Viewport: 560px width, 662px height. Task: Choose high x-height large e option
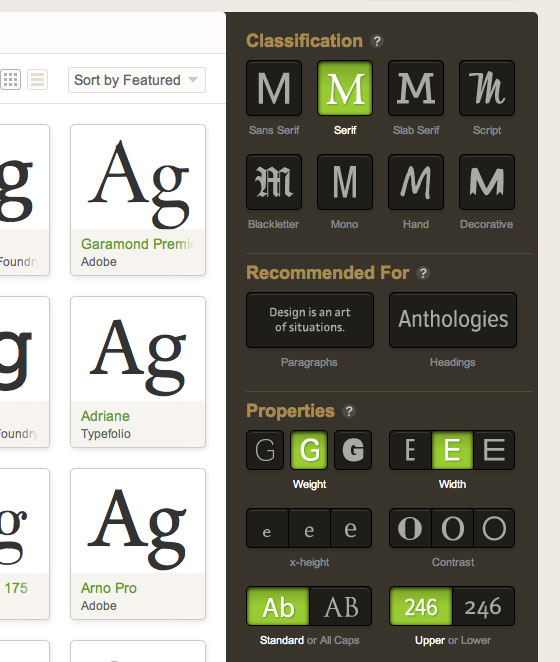pyautogui.click(x=351, y=528)
